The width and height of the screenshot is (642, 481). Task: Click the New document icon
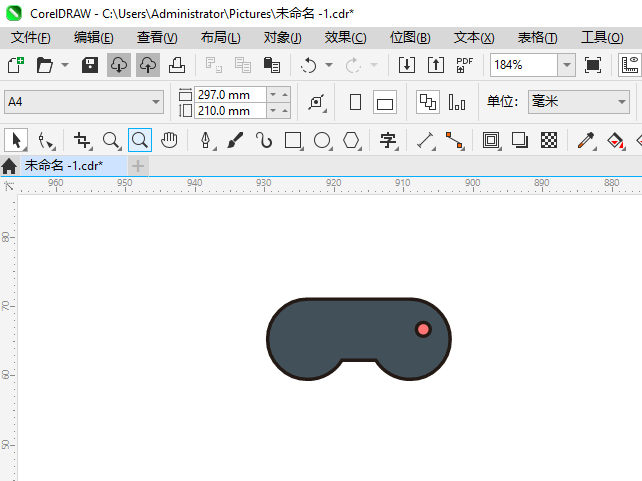coord(16,65)
